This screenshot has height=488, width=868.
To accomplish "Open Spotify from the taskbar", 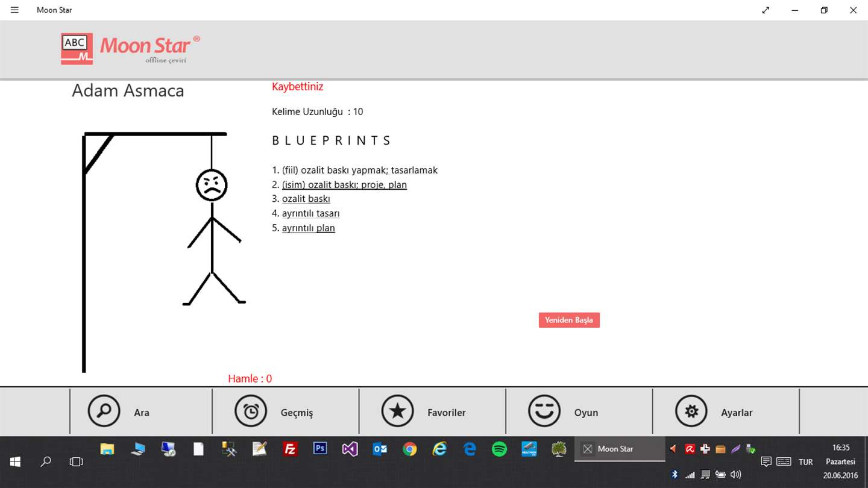I will click(499, 449).
